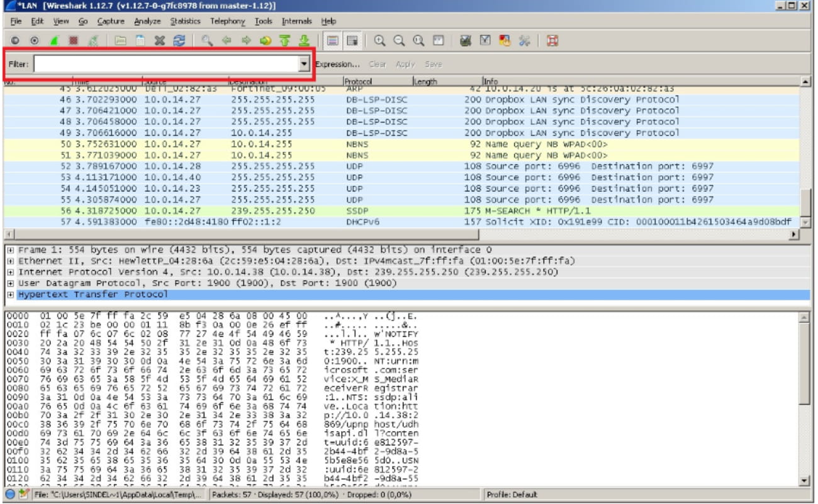The image size is (818, 504).
Task: Edit capture filters icon
Action: (466, 41)
